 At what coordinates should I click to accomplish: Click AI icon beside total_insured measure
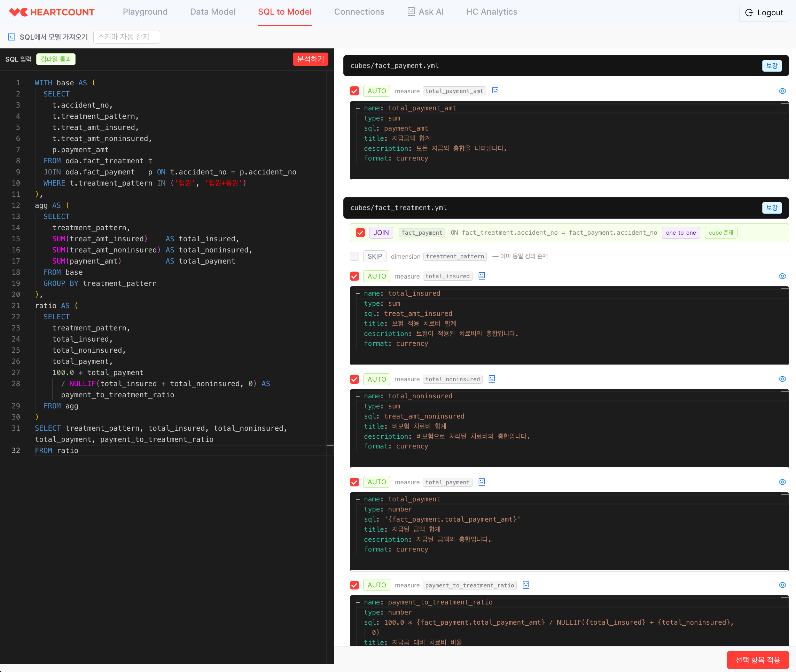click(482, 276)
